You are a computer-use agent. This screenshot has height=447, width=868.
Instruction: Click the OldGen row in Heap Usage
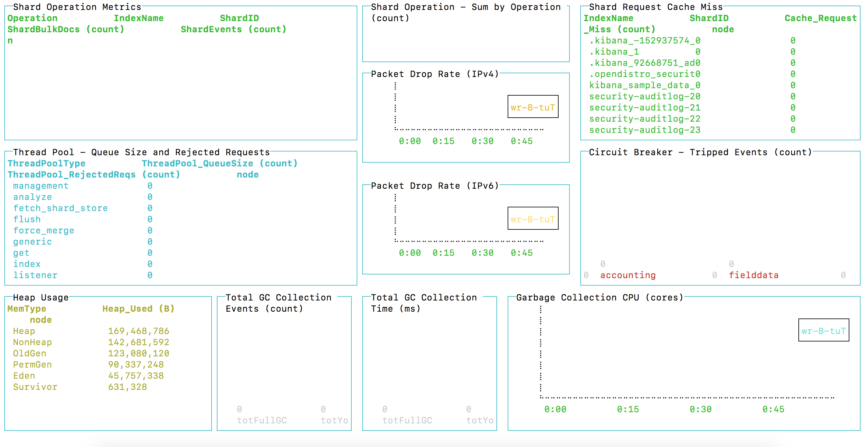[30, 353]
